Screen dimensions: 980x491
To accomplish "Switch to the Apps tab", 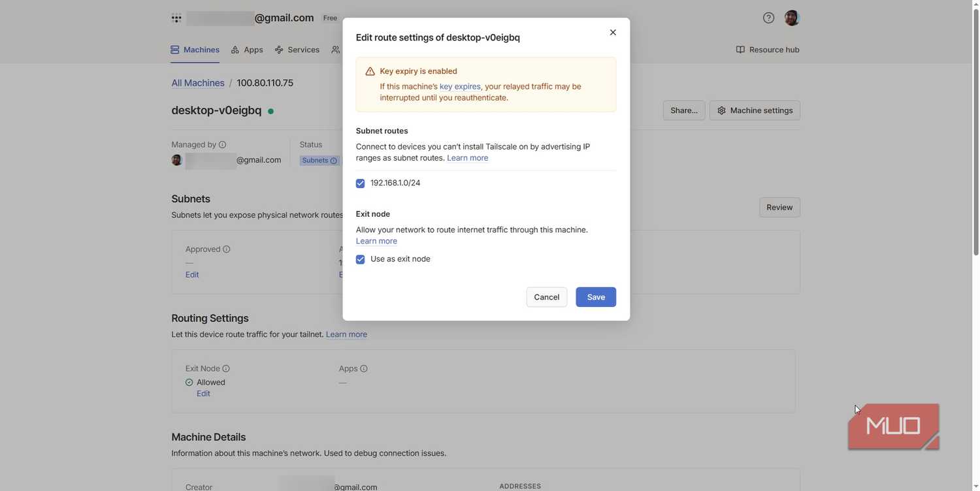I will point(247,50).
